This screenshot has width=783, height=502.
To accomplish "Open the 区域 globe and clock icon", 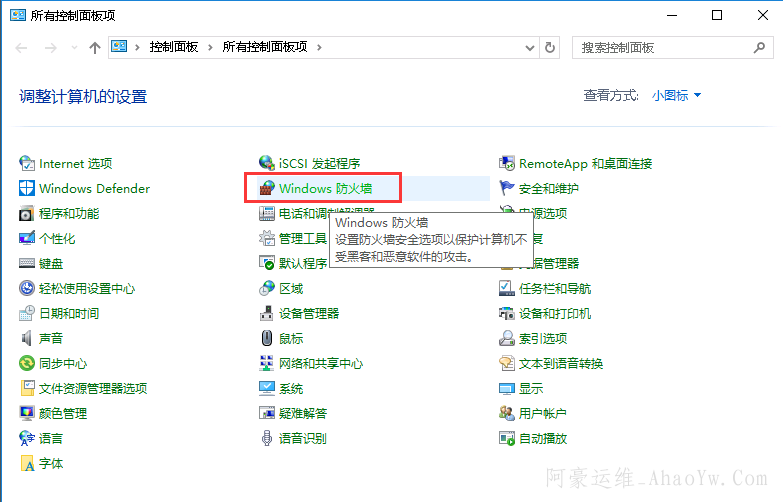I will (267, 288).
